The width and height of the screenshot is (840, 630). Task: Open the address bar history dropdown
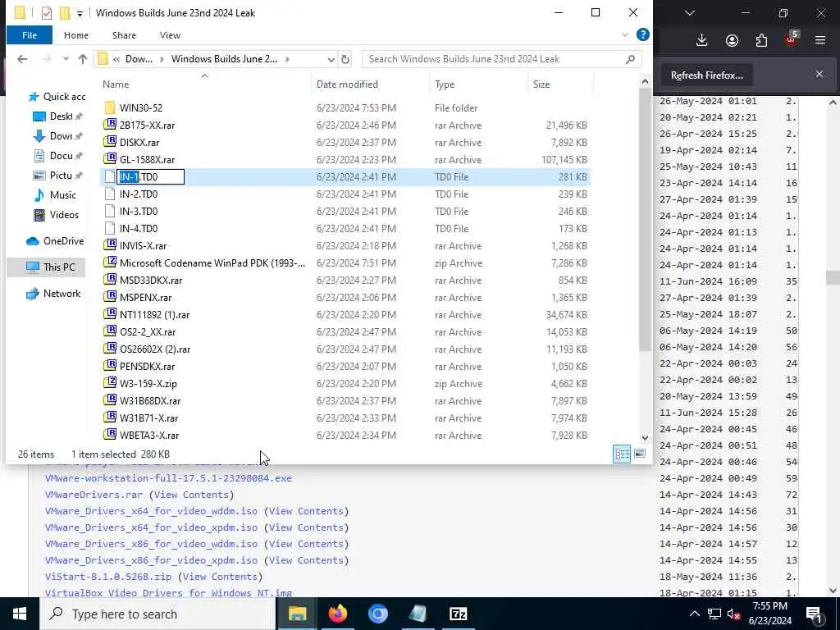pyautogui.click(x=331, y=59)
